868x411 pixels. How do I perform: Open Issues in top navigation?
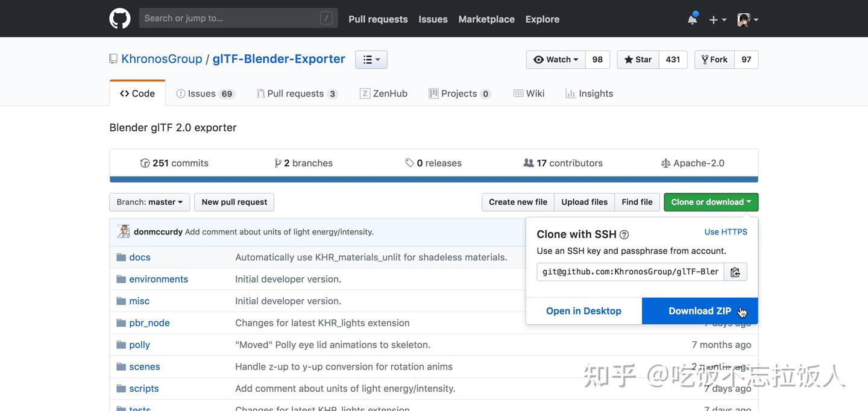(433, 19)
